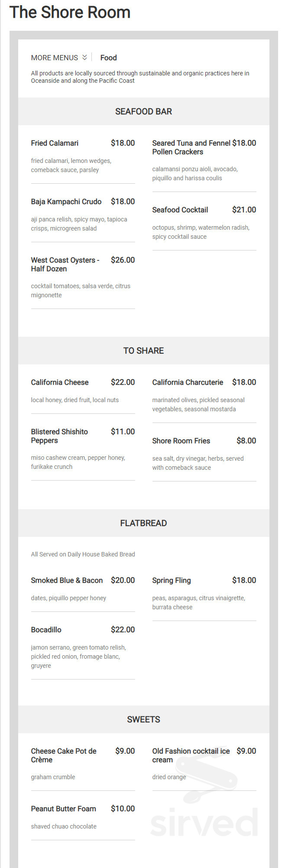Open the Peanut Butter Foam dessert
Viewport: 282px width, 868px height.
pos(63,809)
